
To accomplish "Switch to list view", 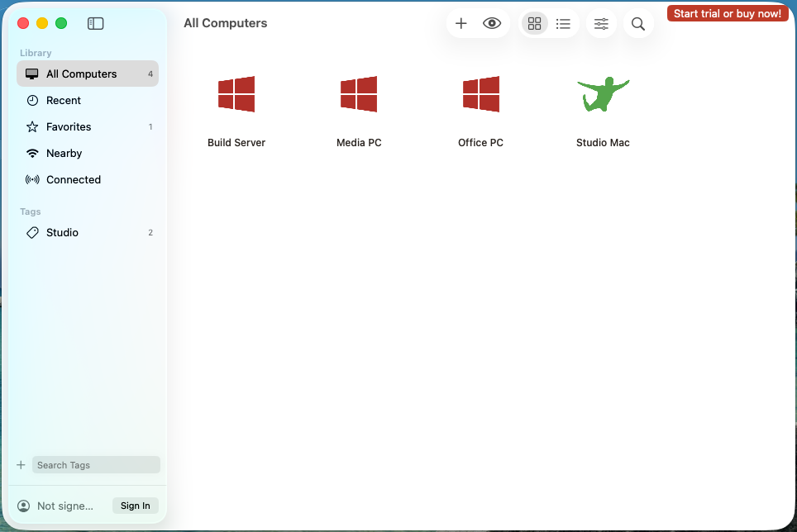I will (x=563, y=23).
